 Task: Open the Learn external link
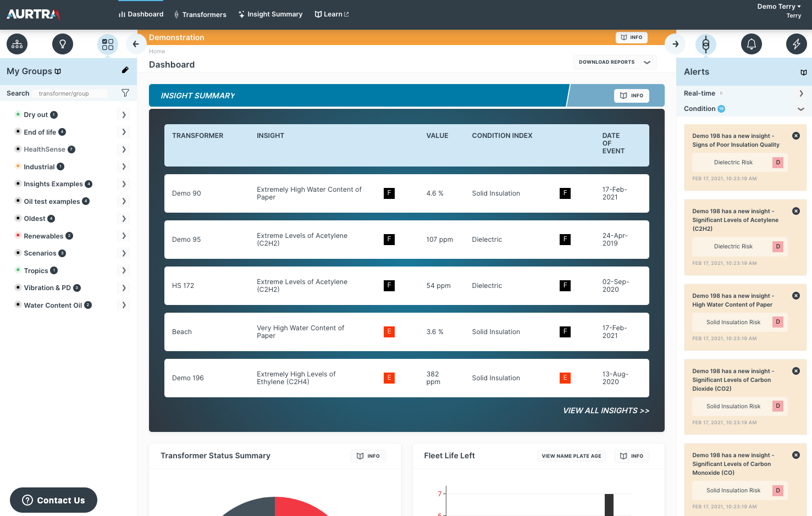point(332,14)
